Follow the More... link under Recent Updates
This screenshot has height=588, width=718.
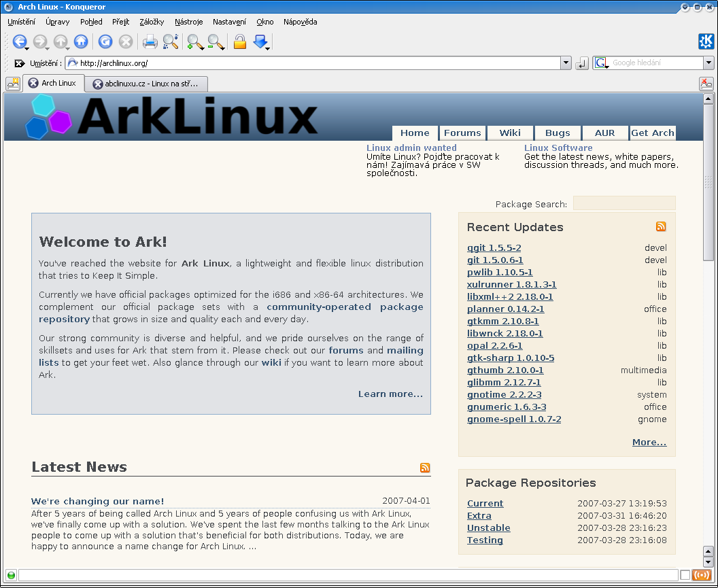pos(649,442)
